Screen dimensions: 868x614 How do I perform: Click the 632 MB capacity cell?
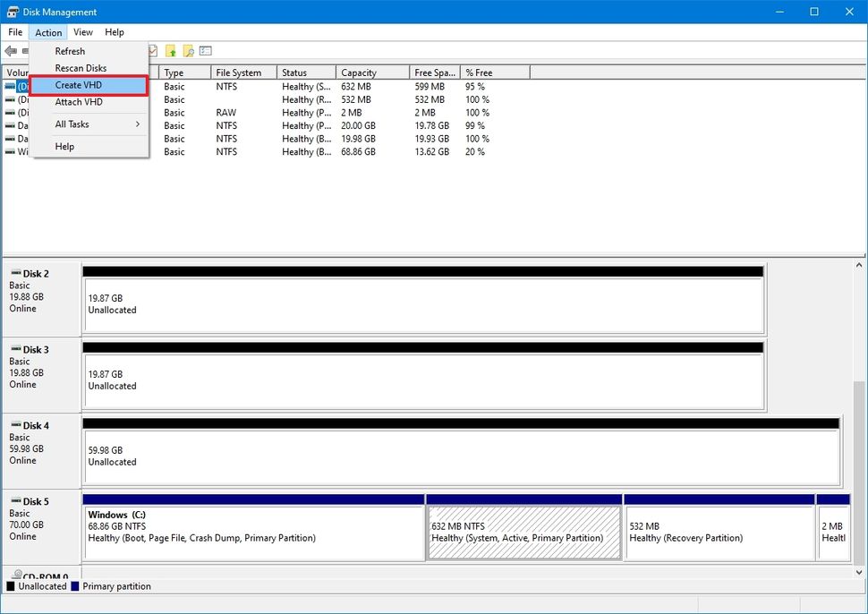point(356,86)
